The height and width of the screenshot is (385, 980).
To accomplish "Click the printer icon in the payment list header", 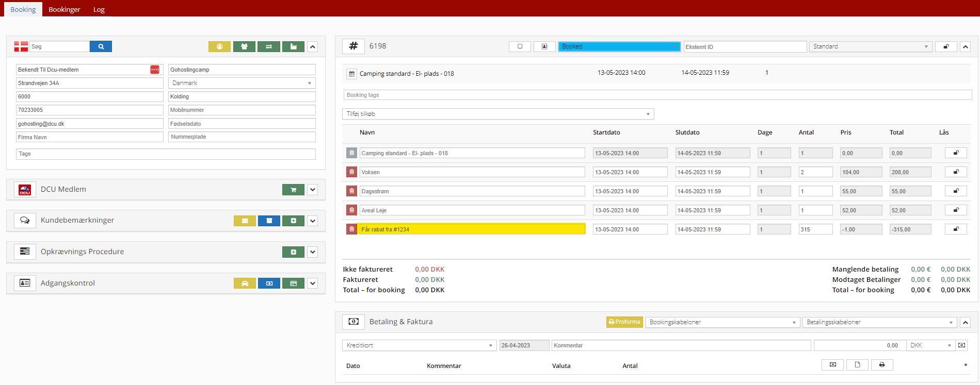I will click(882, 365).
